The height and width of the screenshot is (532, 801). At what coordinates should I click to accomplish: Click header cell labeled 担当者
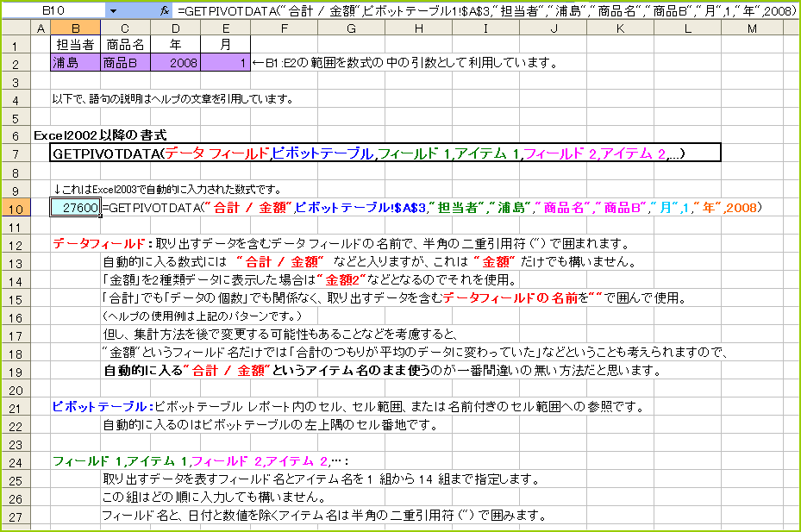click(x=75, y=45)
